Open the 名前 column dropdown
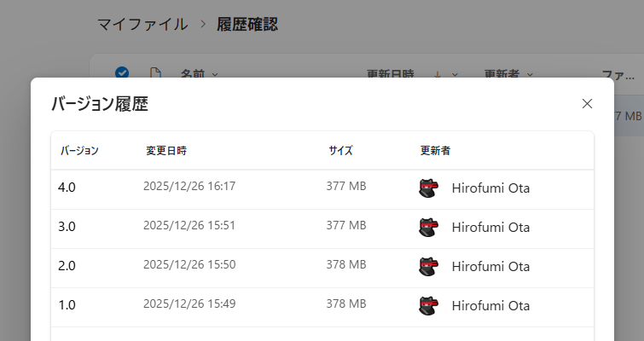Viewport: 644px width, 341px height. (x=200, y=74)
